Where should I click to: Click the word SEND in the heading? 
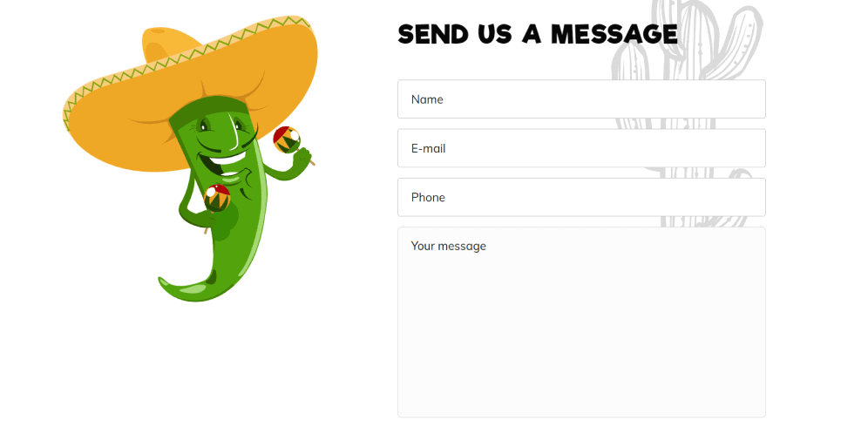point(433,34)
